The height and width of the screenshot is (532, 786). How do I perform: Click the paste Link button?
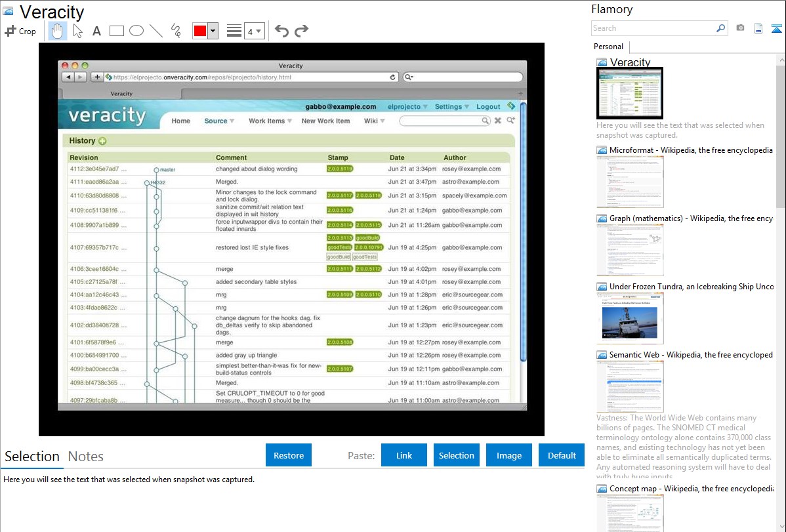(404, 455)
